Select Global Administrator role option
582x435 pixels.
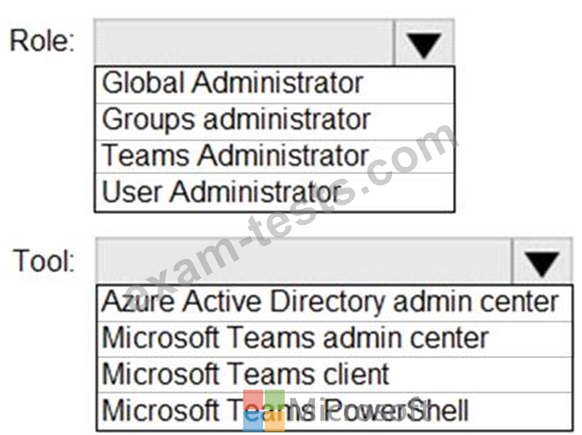(x=275, y=85)
